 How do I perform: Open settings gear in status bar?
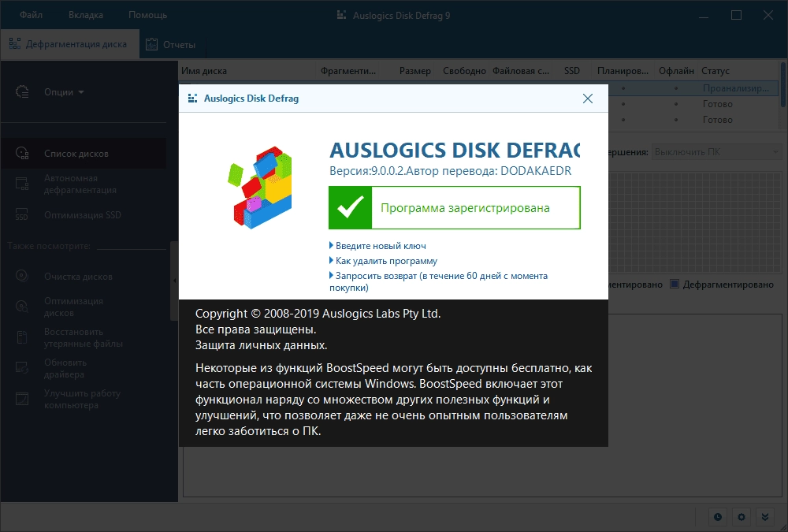pyautogui.click(x=742, y=517)
